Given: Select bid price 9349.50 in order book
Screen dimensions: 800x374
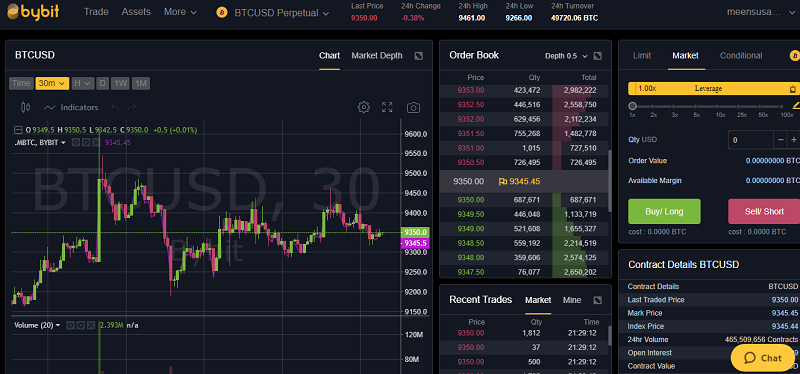Looking at the screenshot, I should 471,214.
